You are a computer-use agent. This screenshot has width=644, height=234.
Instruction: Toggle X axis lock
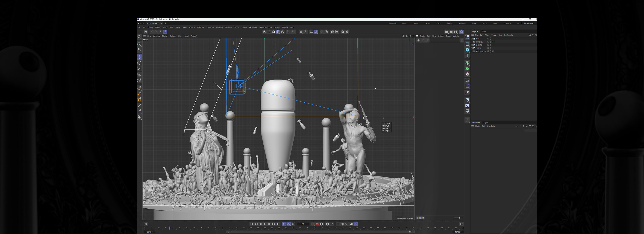coord(152,32)
